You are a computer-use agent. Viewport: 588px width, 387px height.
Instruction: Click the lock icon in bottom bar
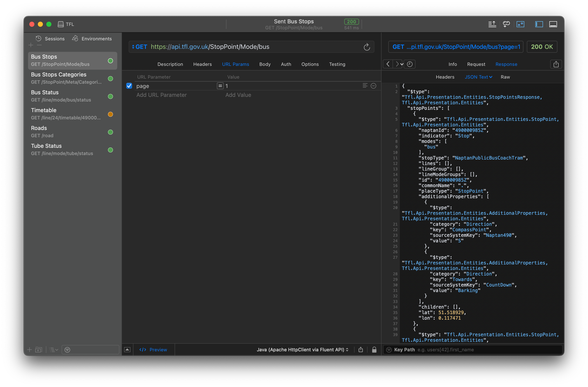pos(374,349)
